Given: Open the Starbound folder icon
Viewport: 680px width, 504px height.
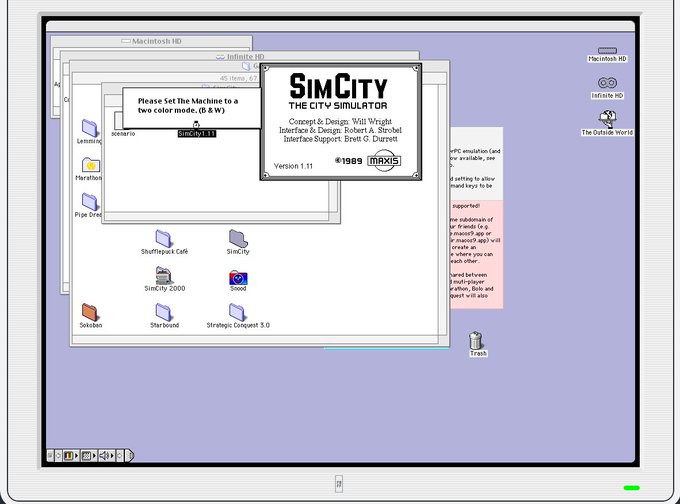Looking at the screenshot, I should [x=164, y=313].
